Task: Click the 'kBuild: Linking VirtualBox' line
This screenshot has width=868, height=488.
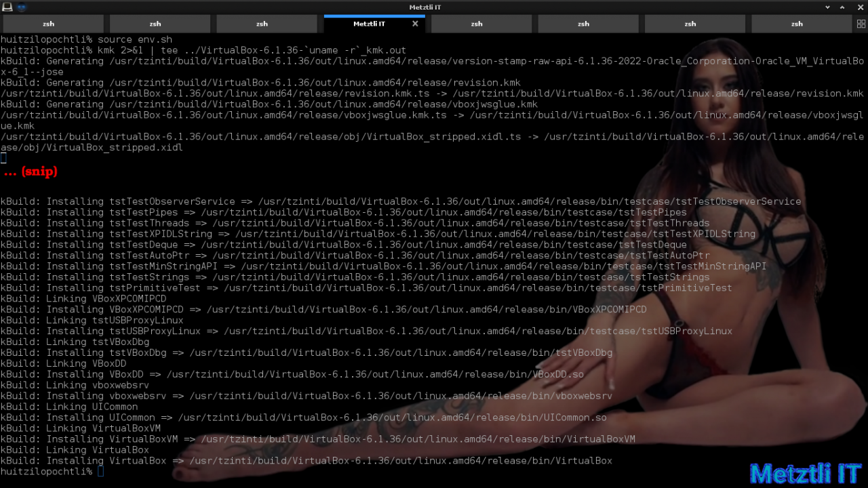Action: click(x=75, y=450)
